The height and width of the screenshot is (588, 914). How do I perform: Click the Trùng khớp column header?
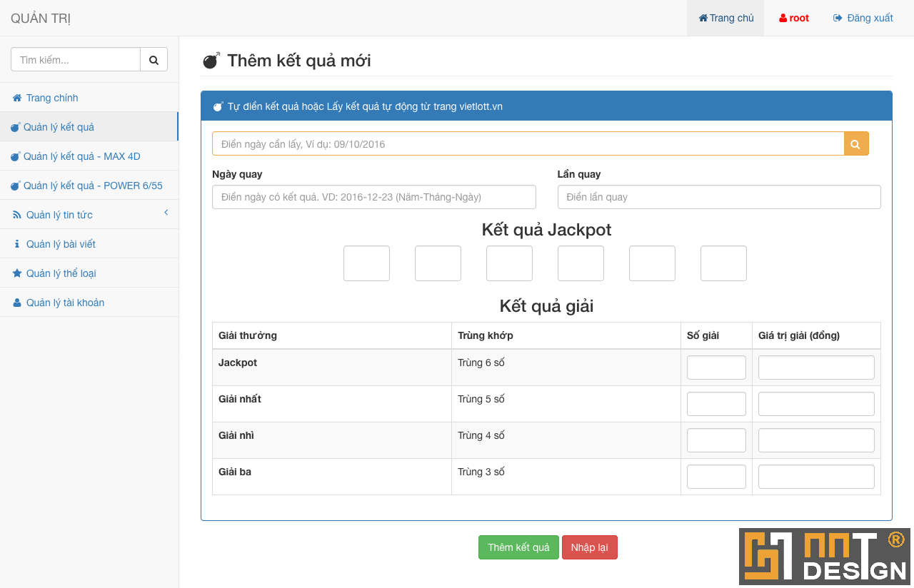tap(566, 335)
